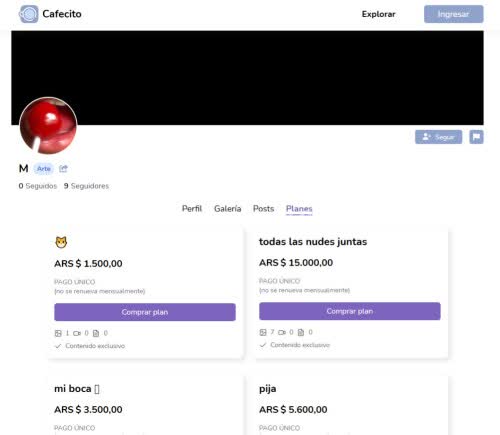
Task: Open the Posts tab
Action: (x=263, y=209)
